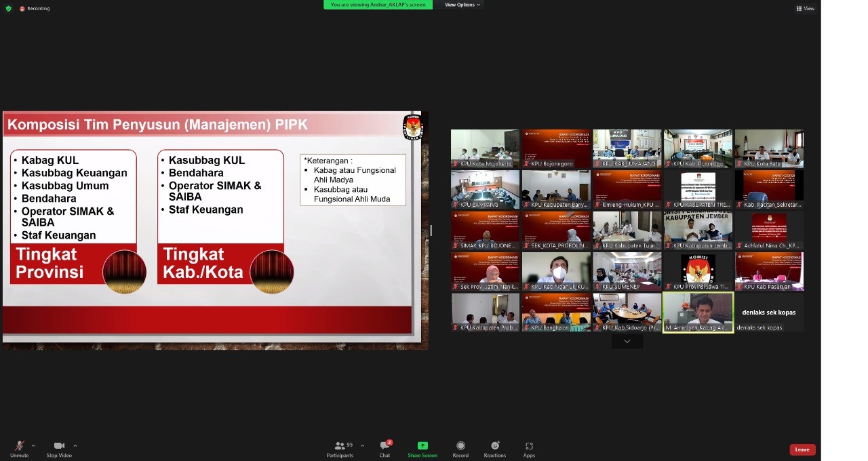The width and height of the screenshot is (868, 461).
Task: Open the Apps panel
Action: pyautogui.click(x=529, y=448)
